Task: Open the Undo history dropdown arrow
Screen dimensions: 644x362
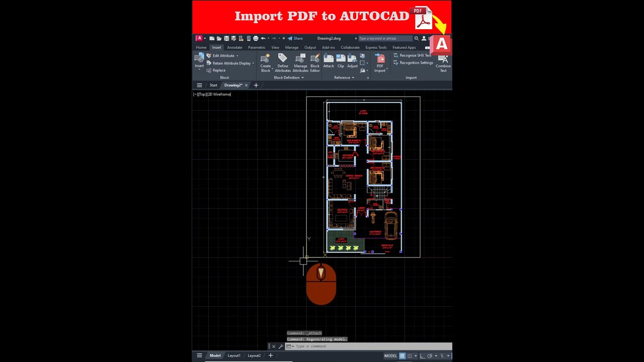Action: [x=268, y=38]
